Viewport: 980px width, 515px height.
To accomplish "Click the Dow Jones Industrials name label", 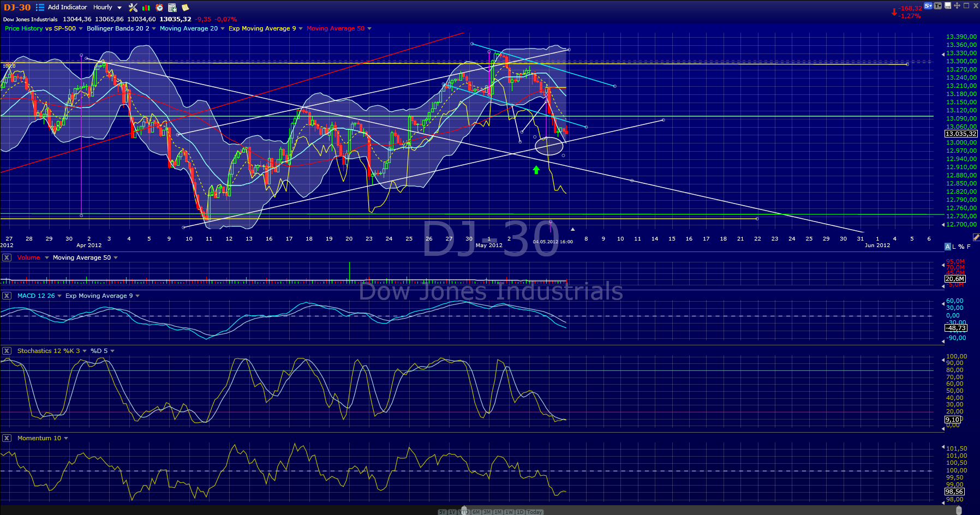I will [x=31, y=19].
